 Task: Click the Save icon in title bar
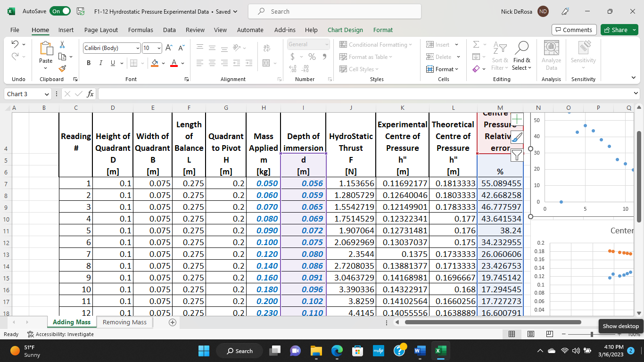[x=81, y=11]
